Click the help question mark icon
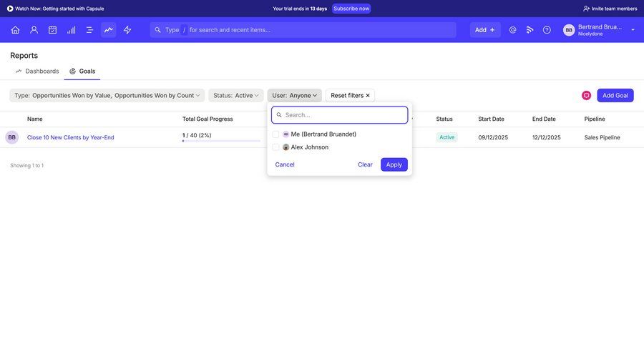This screenshot has height=346, width=644. (x=547, y=30)
